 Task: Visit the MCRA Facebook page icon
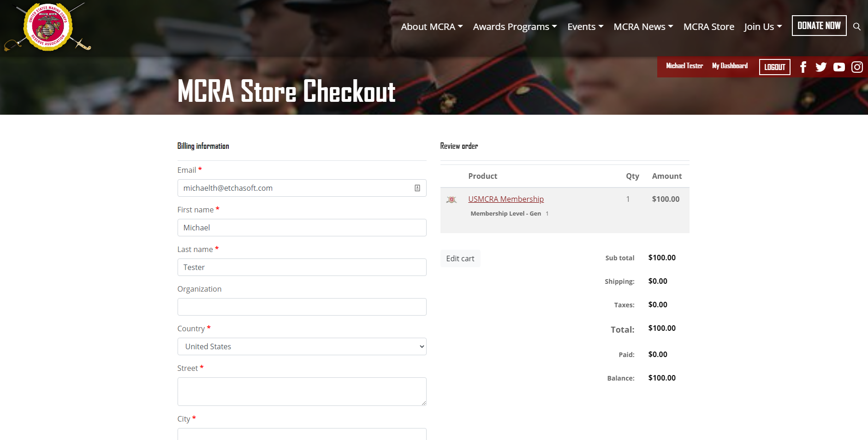pyautogui.click(x=803, y=67)
